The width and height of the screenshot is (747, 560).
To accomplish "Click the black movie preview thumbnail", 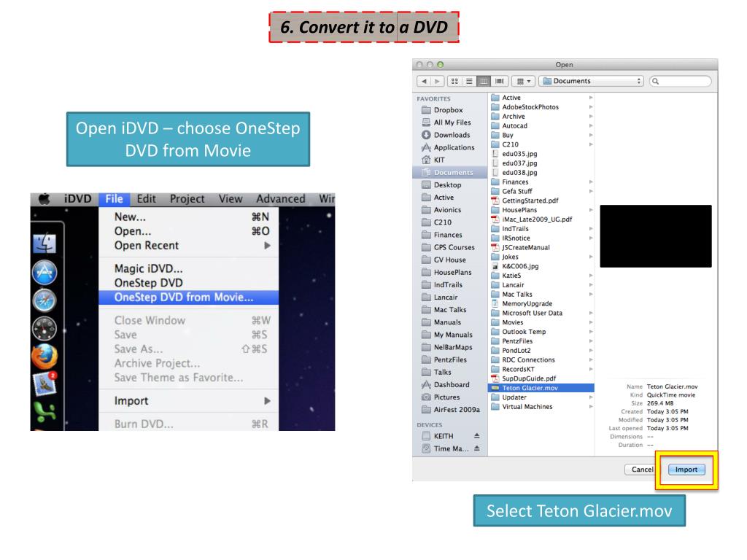I will coord(656,236).
